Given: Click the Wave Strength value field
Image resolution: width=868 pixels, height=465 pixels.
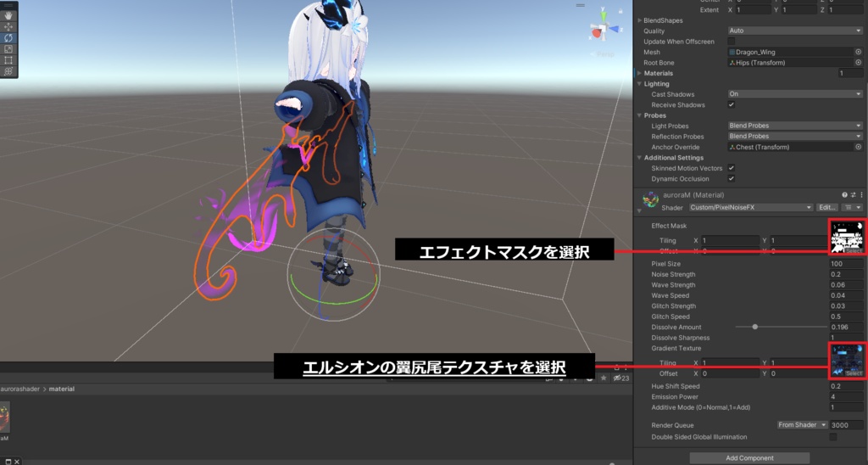Looking at the screenshot, I should pos(846,285).
